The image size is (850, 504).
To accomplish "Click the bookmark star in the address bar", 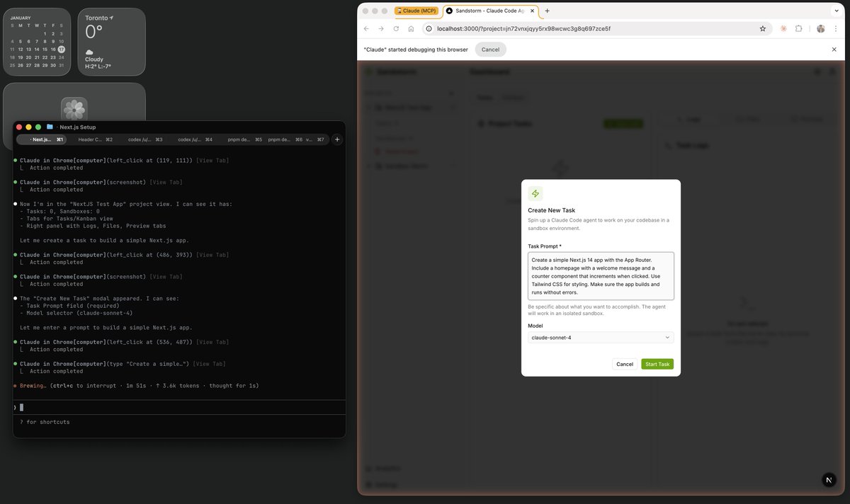I will click(x=762, y=29).
